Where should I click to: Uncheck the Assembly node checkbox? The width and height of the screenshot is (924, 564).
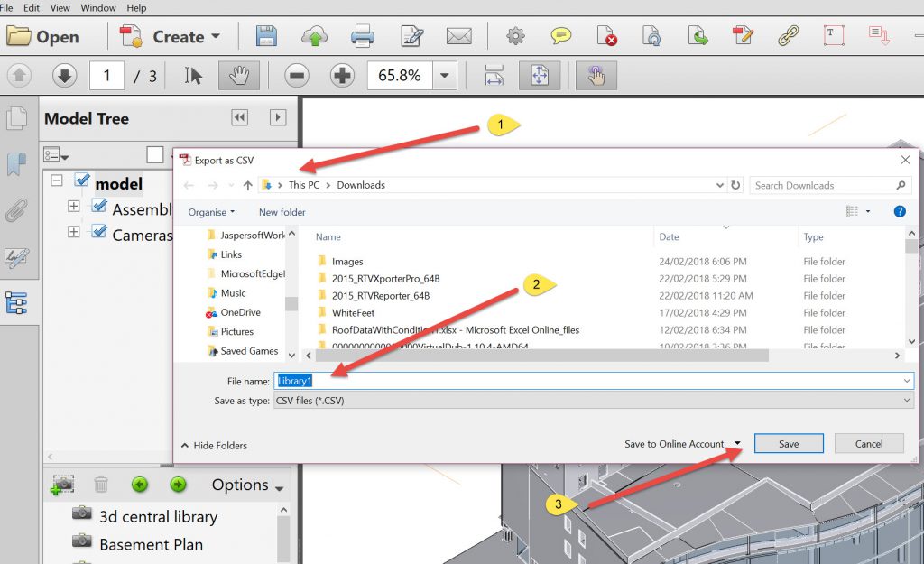point(100,207)
